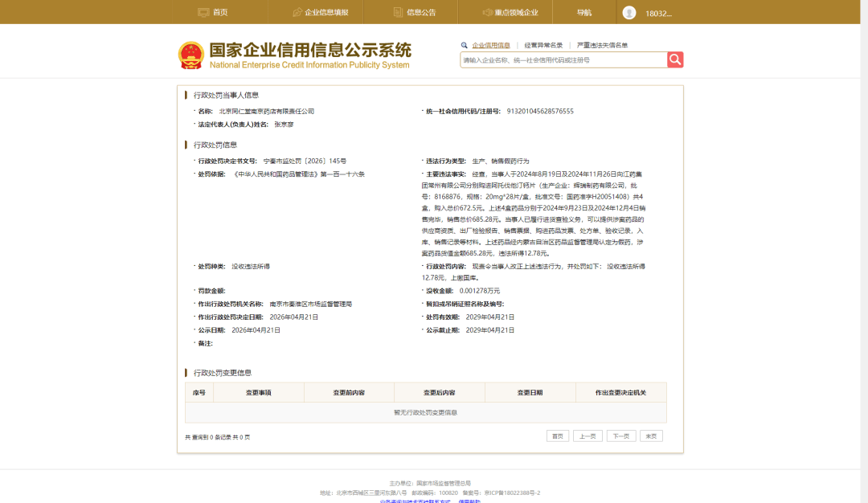
Task: Select the 经营异常名录 search tab
Action: pyautogui.click(x=543, y=45)
